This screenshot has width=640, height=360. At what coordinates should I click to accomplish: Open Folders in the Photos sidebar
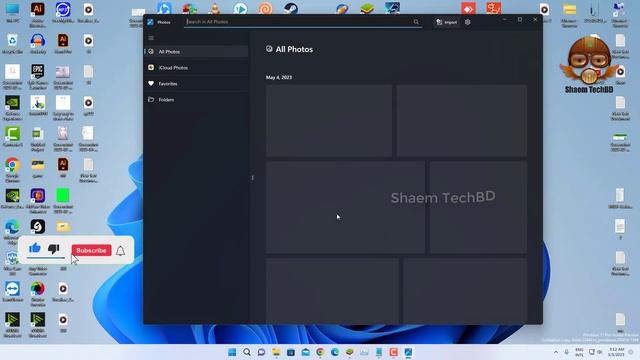pos(196,100)
